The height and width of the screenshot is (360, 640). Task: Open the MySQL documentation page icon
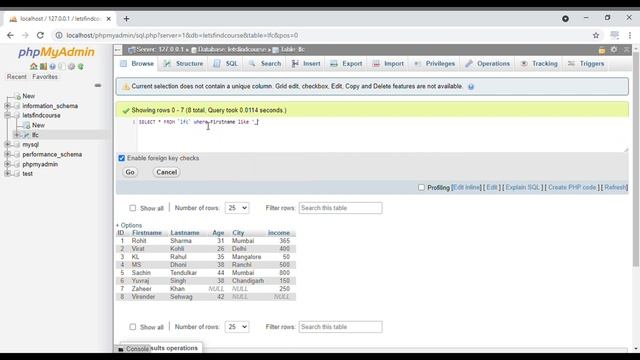pos(62,66)
